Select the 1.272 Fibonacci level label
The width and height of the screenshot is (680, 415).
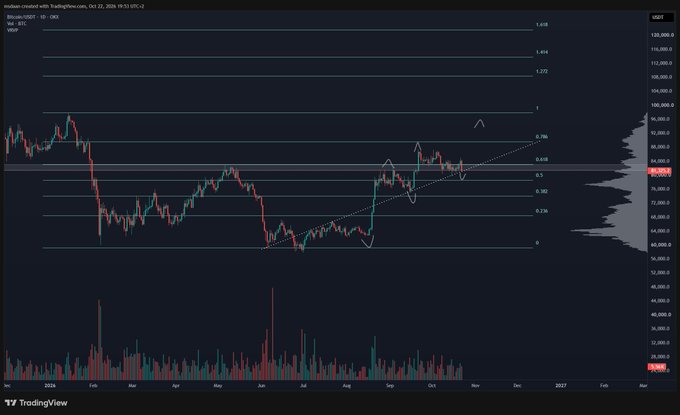click(x=542, y=71)
